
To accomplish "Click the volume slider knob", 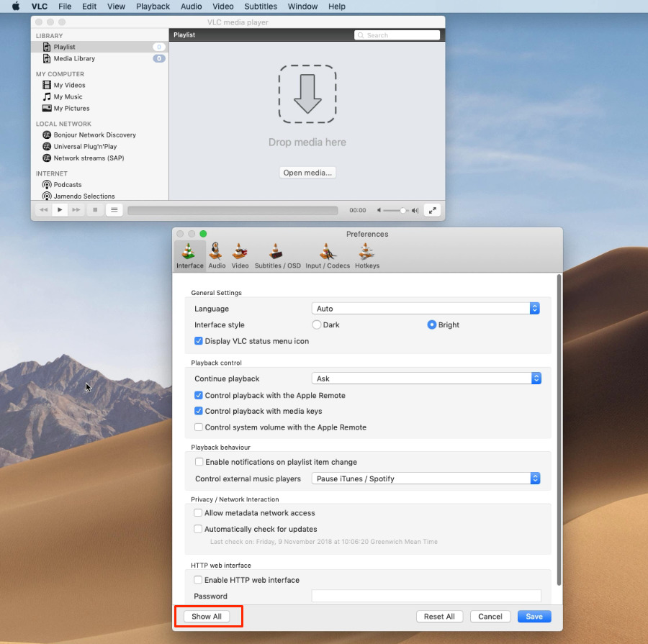I will tap(402, 210).
